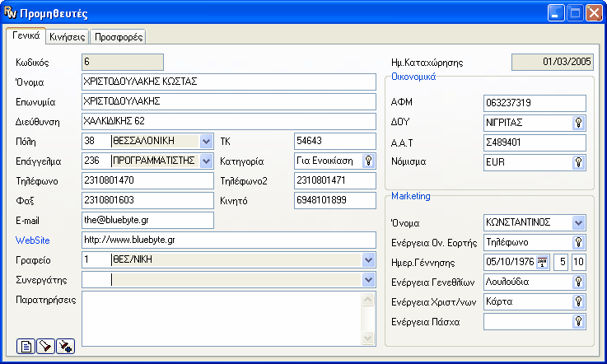Click the birth day box showing 5
Image resolution: width=607 pixels, height=364 pixels.
(561, 262)
